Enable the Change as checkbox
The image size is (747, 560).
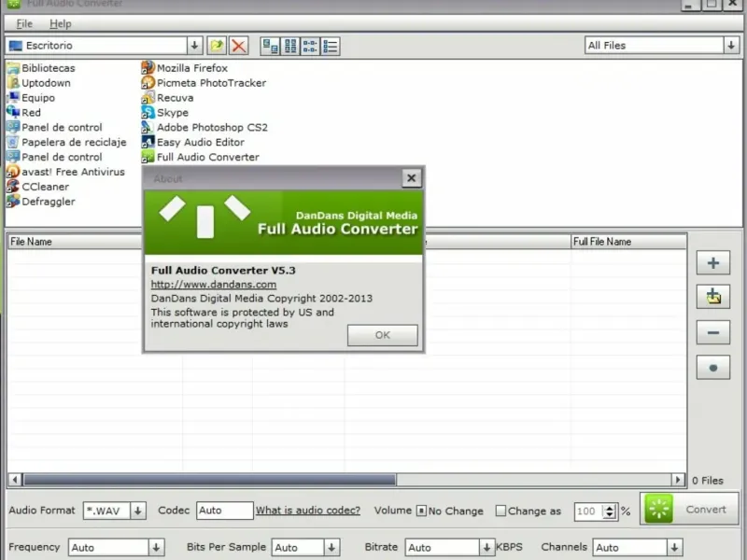coord(500,511)
